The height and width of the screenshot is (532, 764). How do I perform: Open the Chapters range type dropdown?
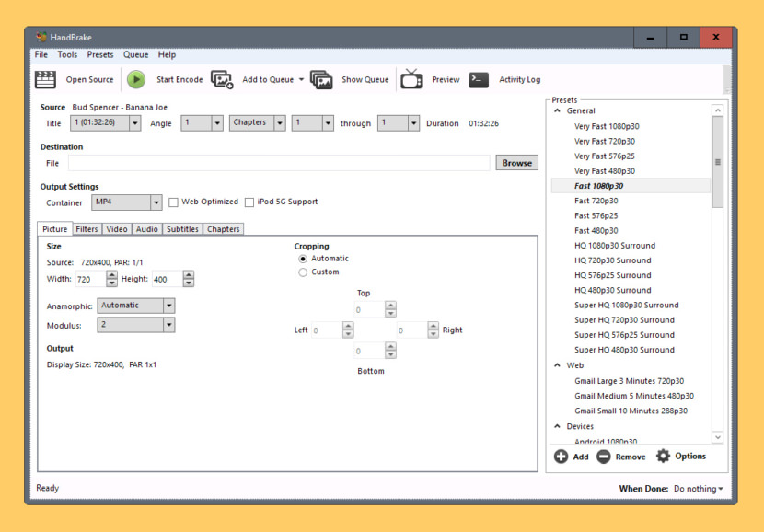point(257,123)
